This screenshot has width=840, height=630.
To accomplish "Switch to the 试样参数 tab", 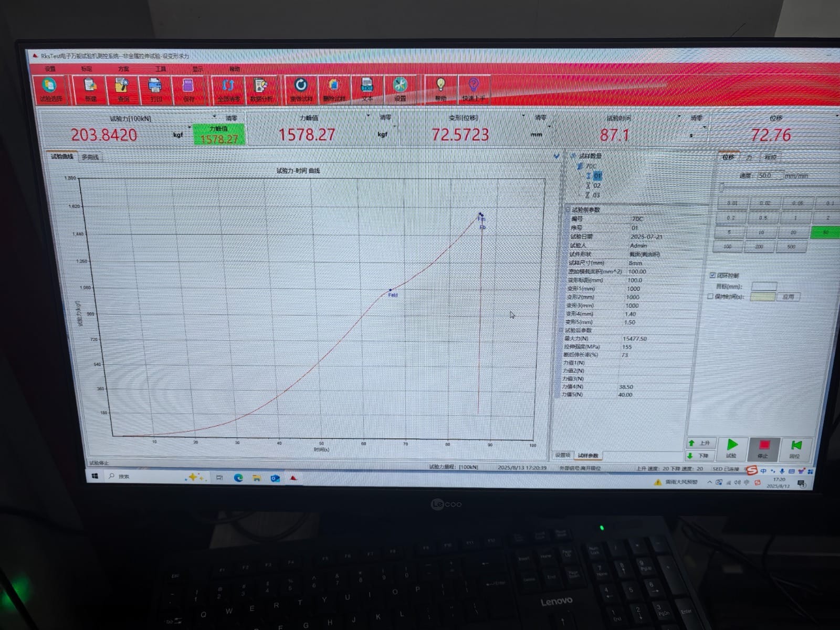I will 587,456.
